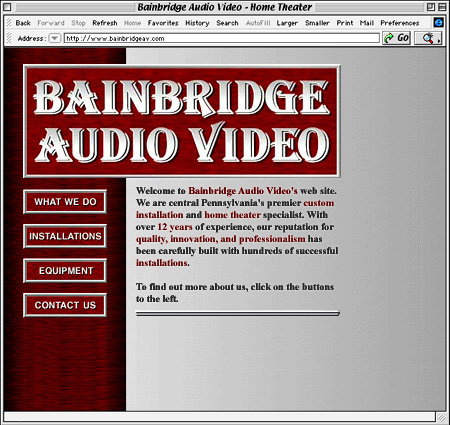Go to Home via toolbar
Viewport: 450px width, 425px height.
click(x=132, y=23)
